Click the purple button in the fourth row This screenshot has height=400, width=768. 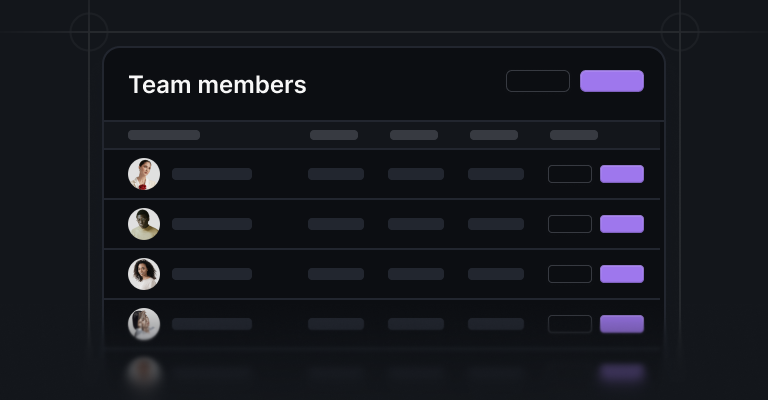tap(622, 324)
